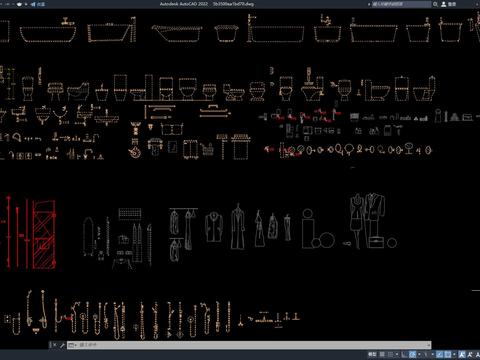Toggle snap mode in the status bar
This screenshot has width=480, height=360.
(x=391, y=354)
